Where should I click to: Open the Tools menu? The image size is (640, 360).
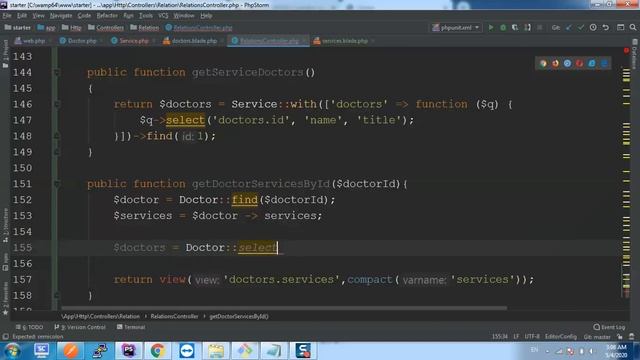coord(146,16)
